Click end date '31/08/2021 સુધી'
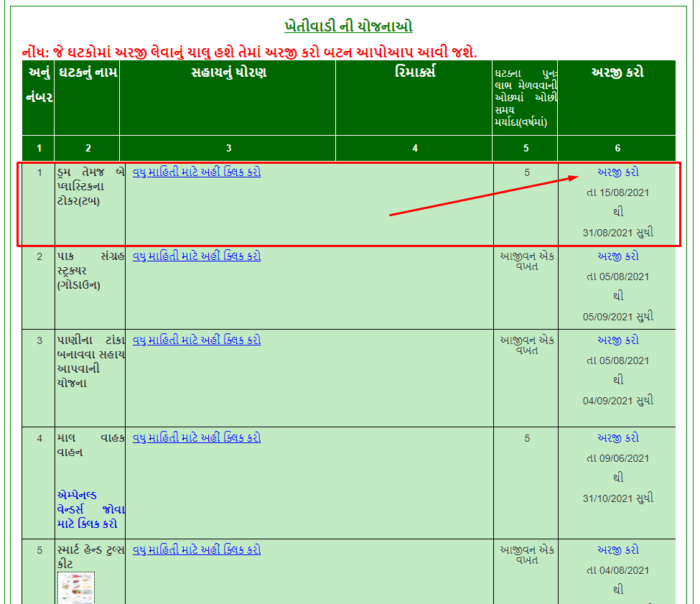 click(618, 233)
